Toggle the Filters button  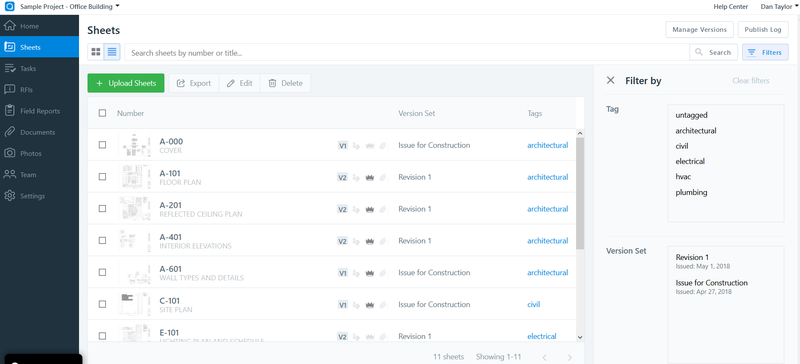[x=765, y=52]
